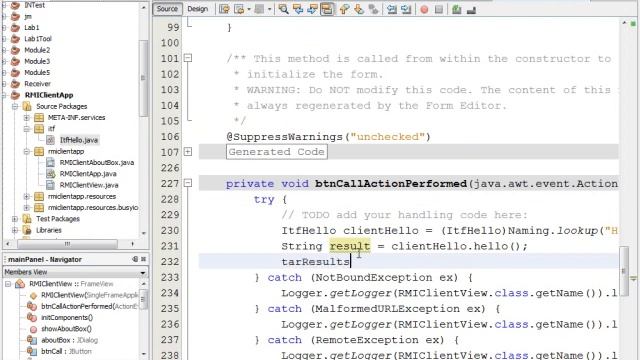Image resolution: width=640 pixels, height=360 pixels.
Task: Click the Generated Code collapsed block
Action: click(276, 152)
